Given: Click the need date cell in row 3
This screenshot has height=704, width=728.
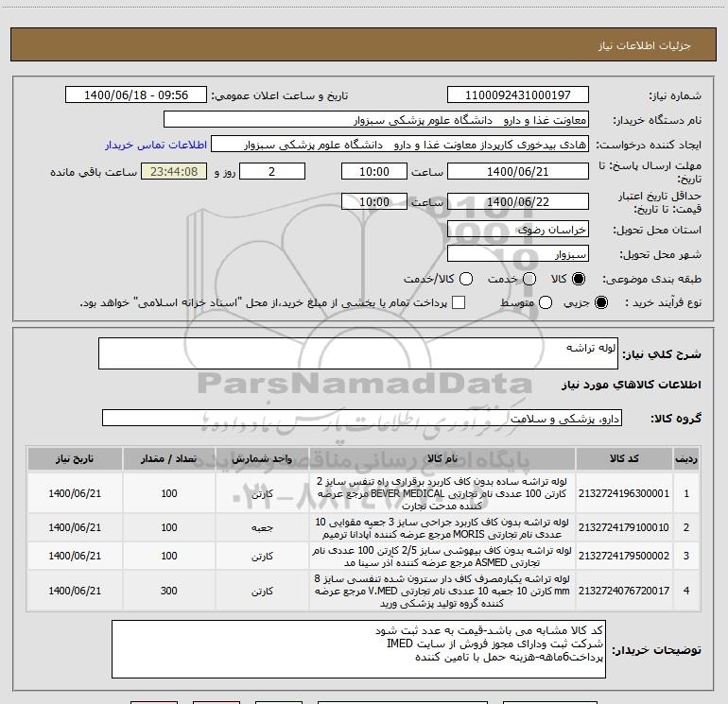Looking at the screenshot, I should (75, 556).
